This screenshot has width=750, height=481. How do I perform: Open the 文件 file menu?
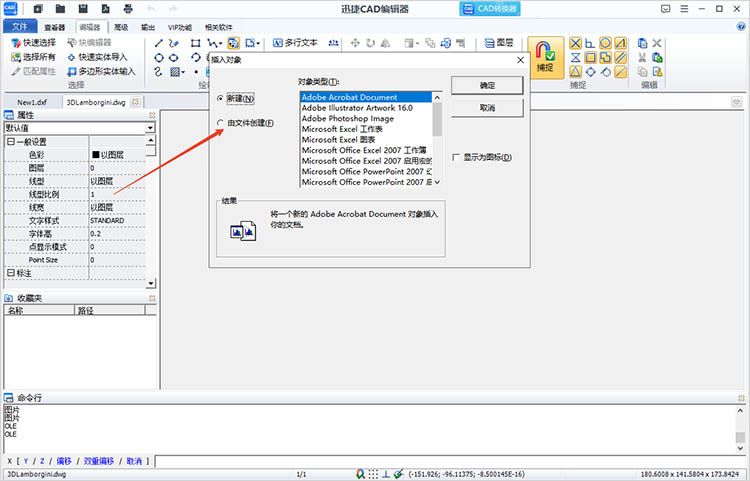(x=20, y=27)
